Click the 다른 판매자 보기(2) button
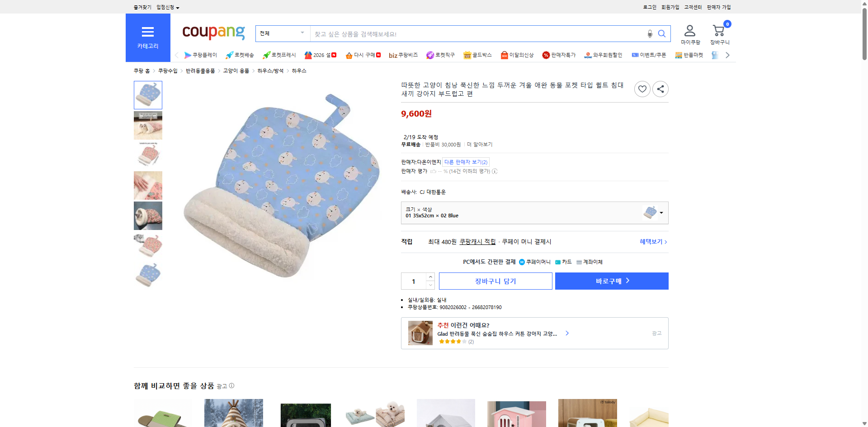Image resolution: width=868 pixels, height=427 pixels. (466, 162)
